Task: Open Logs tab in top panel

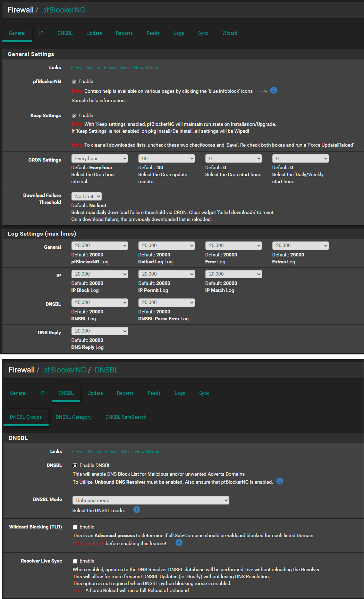Action: tap(179, 33)
